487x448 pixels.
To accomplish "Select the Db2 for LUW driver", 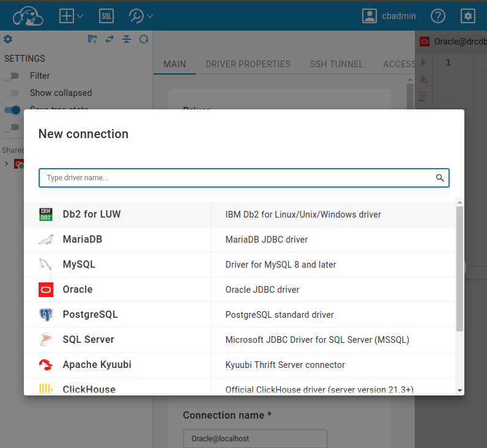I will [239, 215].
